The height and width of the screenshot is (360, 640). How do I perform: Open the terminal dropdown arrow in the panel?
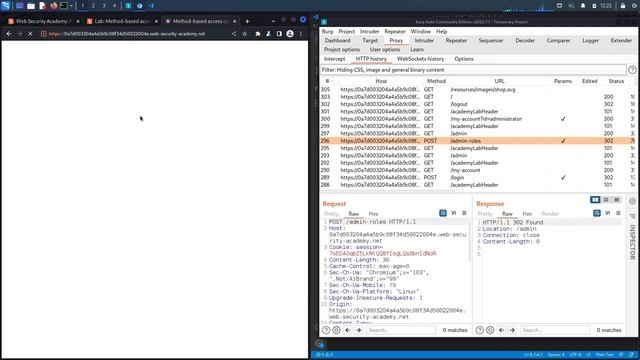pos(71,6)
